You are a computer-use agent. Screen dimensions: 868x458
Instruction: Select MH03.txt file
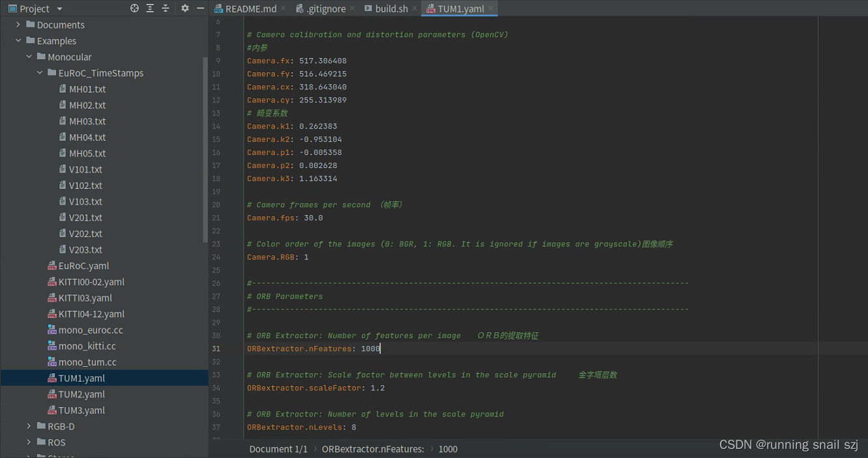coord(87,121)
